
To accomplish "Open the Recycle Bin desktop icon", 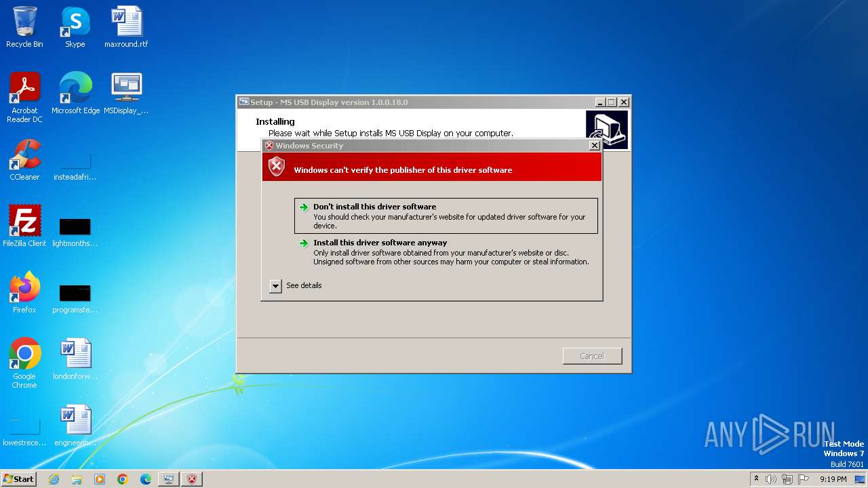I will pos(24,27).
